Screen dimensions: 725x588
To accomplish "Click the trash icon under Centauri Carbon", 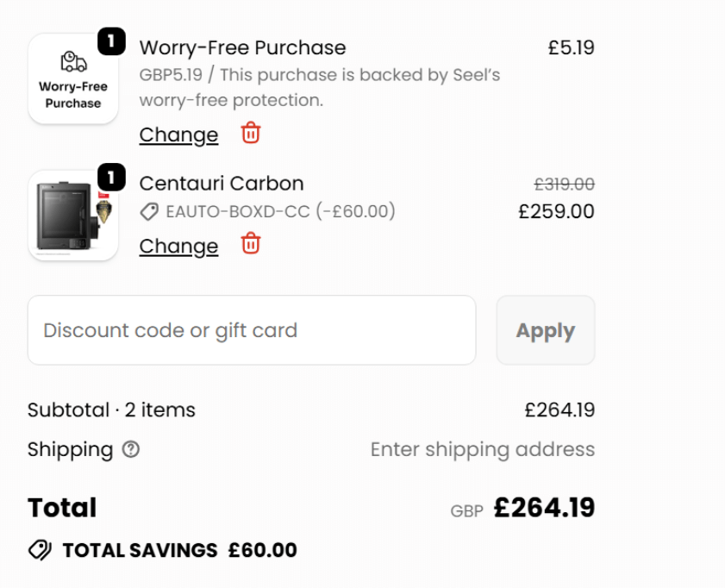I will coord(249,246).
